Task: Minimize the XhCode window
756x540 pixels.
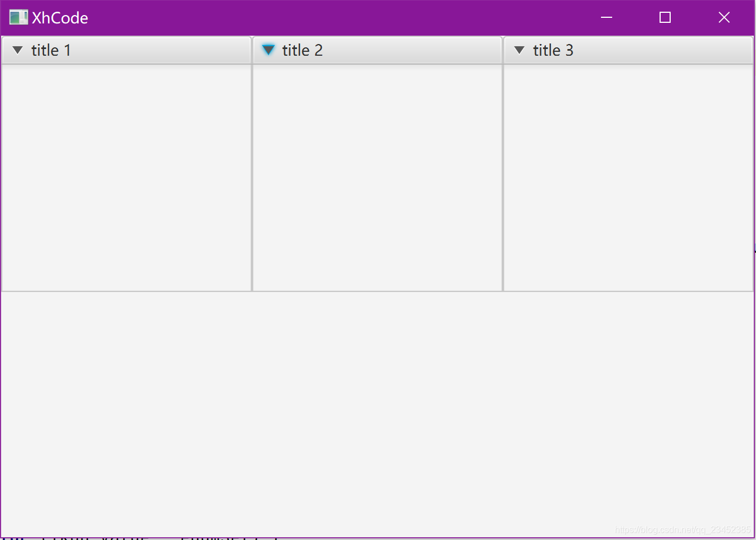Action: click(x=607, y=17)
